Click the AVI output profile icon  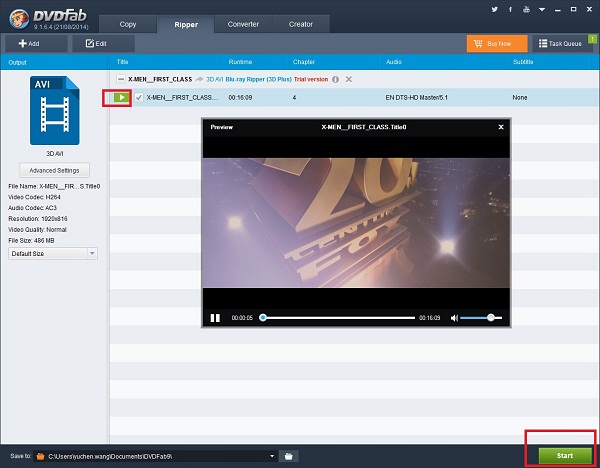pyautogui.click(x=55, y=110)
